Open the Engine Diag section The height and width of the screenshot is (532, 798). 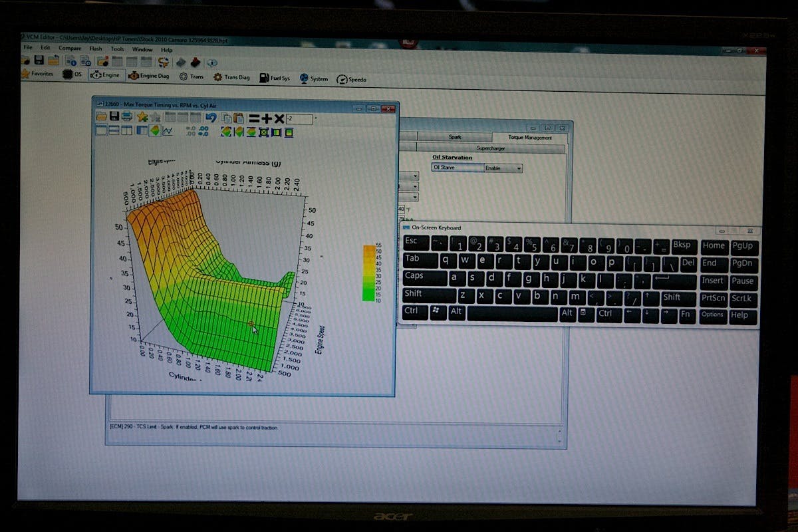(x=148, y=76)
